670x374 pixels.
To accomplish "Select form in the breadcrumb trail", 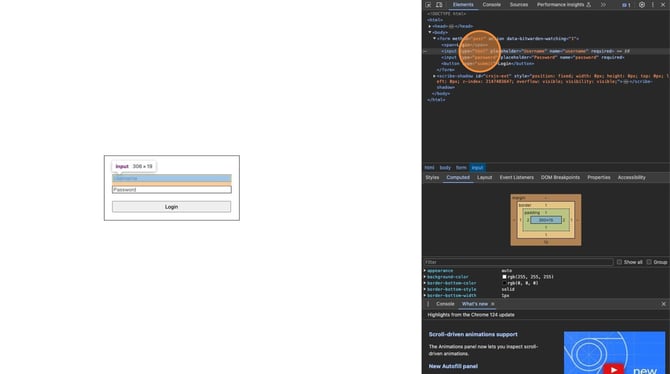I will pos(461,168).
